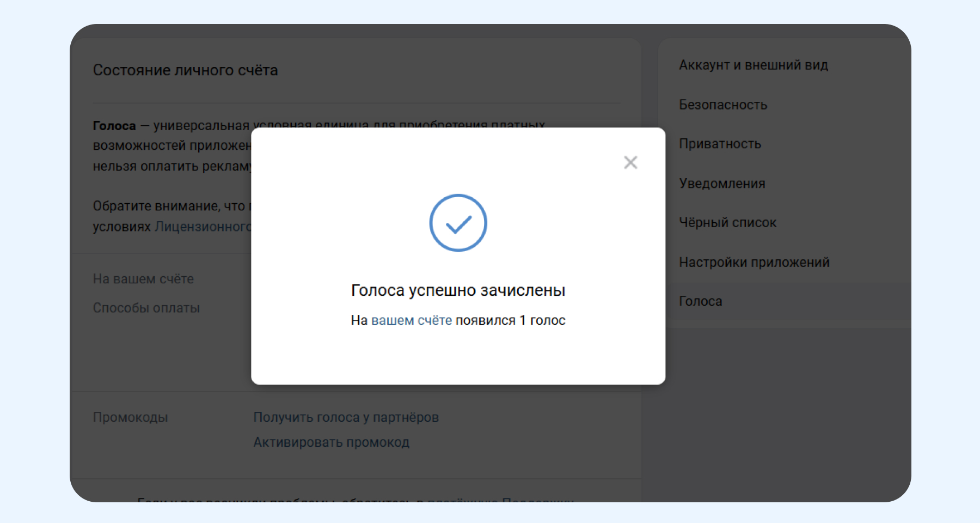Click the 'Голоса успешно зачислены' dialog title
The width and height of the screenshot is (980, 523).
458,290
